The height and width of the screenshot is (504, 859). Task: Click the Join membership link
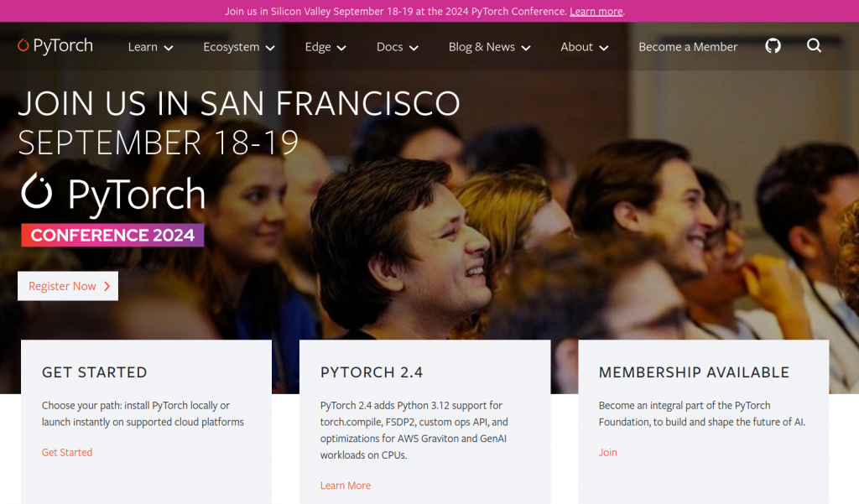pyautogui.click(x=607, y=453)
